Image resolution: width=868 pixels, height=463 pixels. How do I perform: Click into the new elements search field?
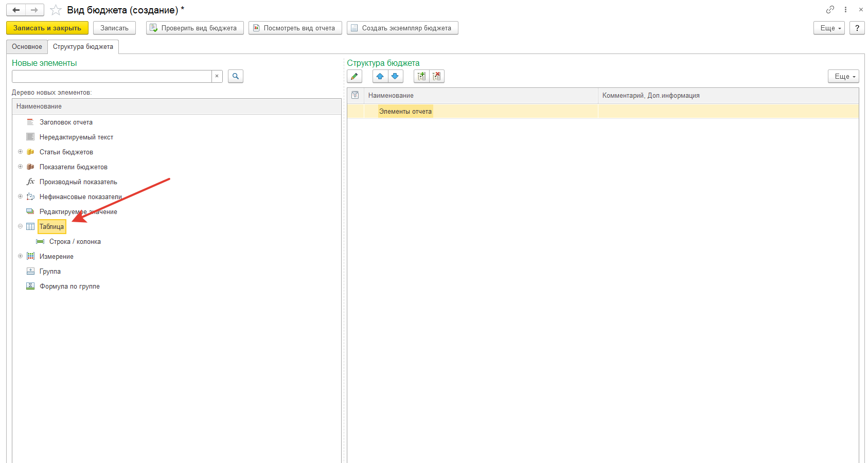pyautogui.click(x=112, y=76)
